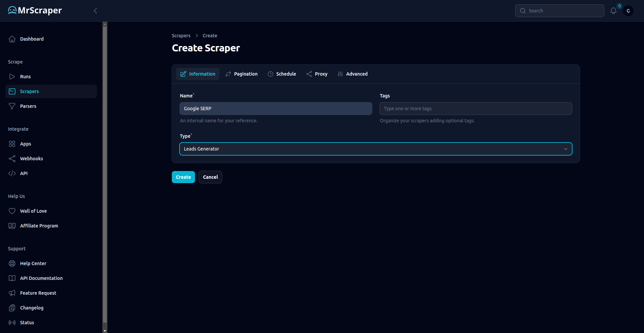Click the Cancel button

(210, 177)
